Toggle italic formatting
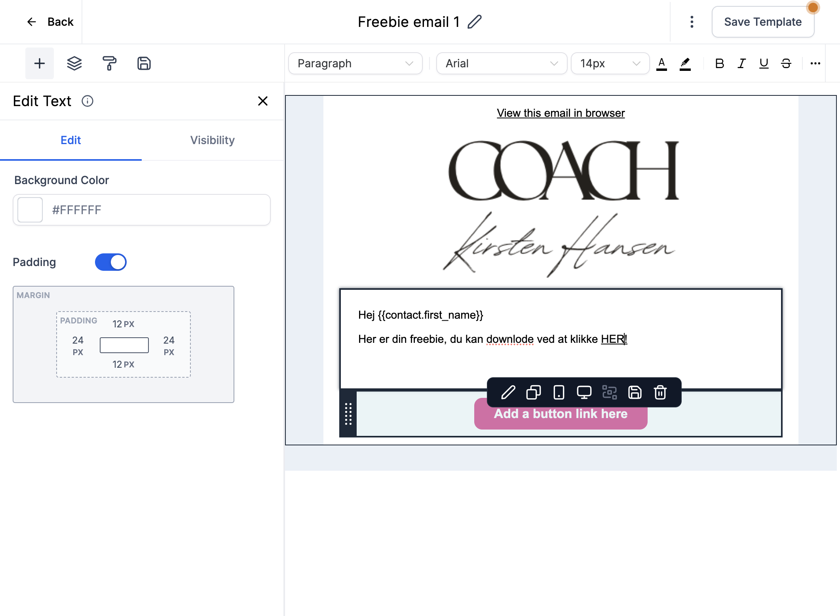840x616 pixels. click(741, 63)
